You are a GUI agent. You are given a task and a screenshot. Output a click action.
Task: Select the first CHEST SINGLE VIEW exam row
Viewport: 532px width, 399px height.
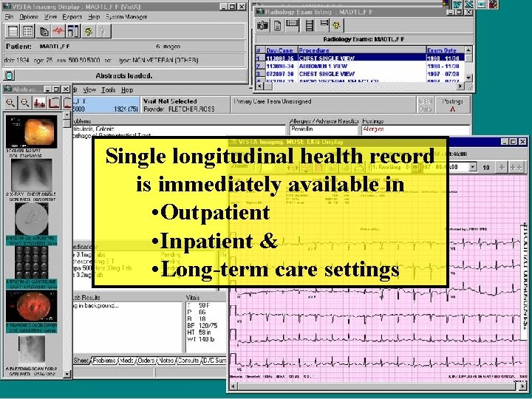pos(360,58)
